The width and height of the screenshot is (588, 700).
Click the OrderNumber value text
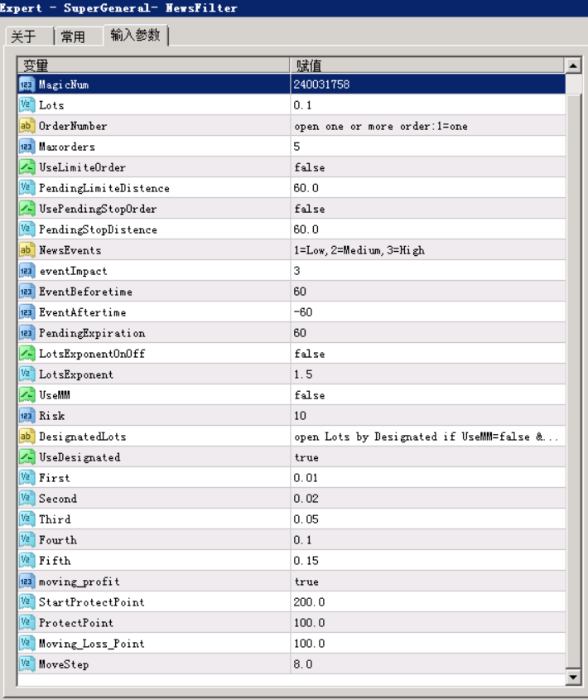tap(381, 127)
